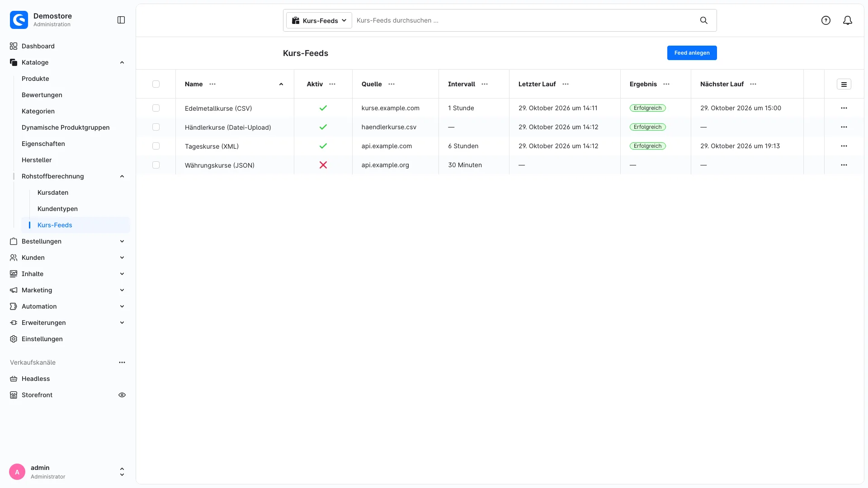Toggle the select-all checkbox in header
This screenshot has height=488, width=868.
156,84
